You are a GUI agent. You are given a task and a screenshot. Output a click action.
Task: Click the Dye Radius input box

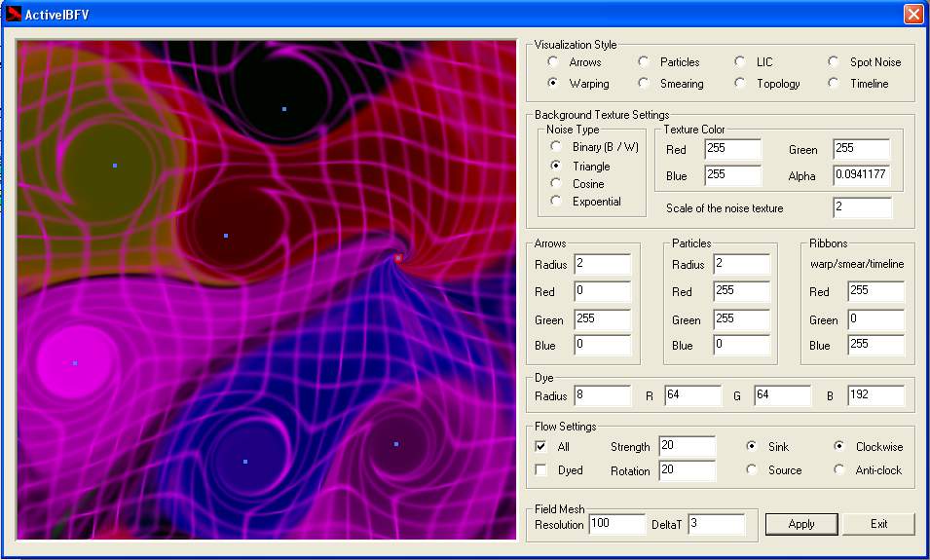click(x=602, y=396)
